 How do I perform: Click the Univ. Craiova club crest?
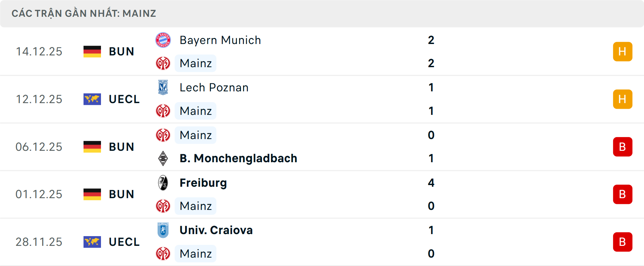tap(163, 230)
